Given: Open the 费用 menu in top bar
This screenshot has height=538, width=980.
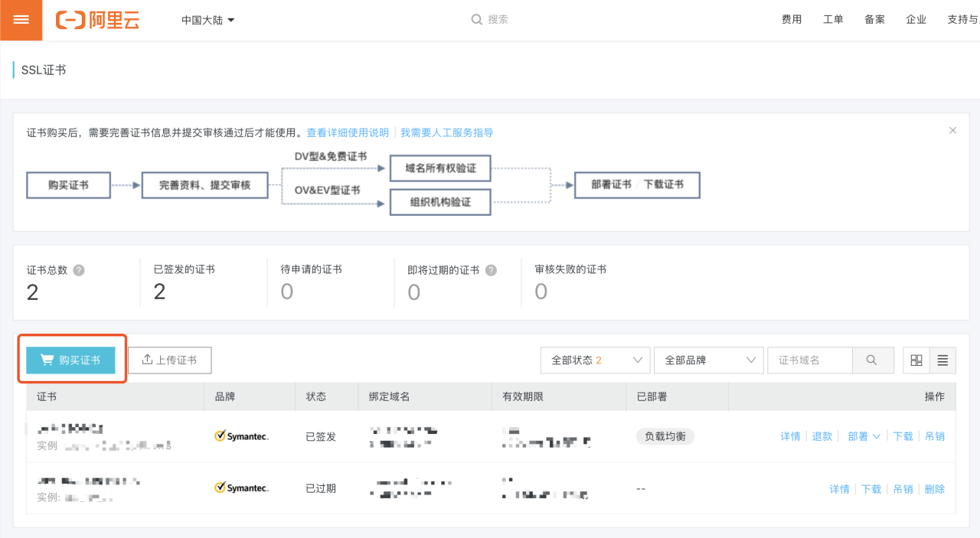Looking at the screenshot, I should [792, 20].
